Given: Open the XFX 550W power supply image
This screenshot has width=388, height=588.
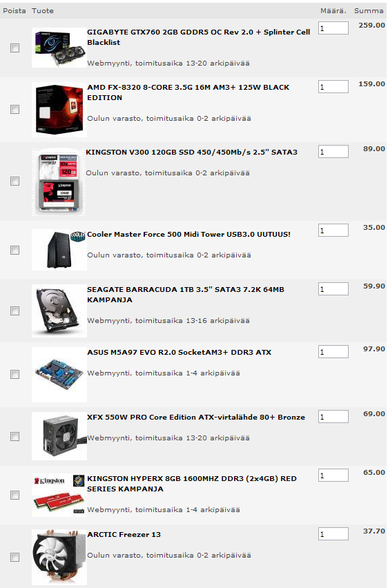Looking at the screenshot, I should point(59,436).
